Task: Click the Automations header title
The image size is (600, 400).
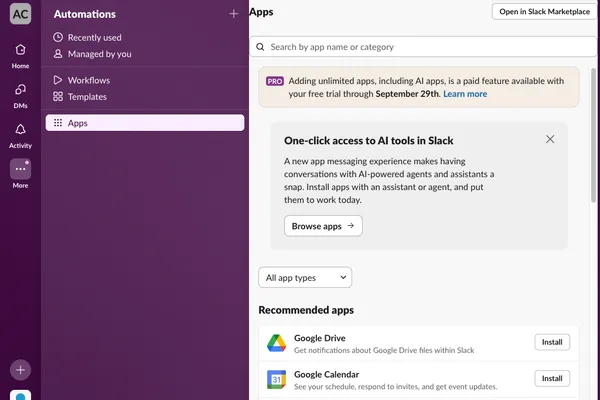Action: tap(85, 14)
